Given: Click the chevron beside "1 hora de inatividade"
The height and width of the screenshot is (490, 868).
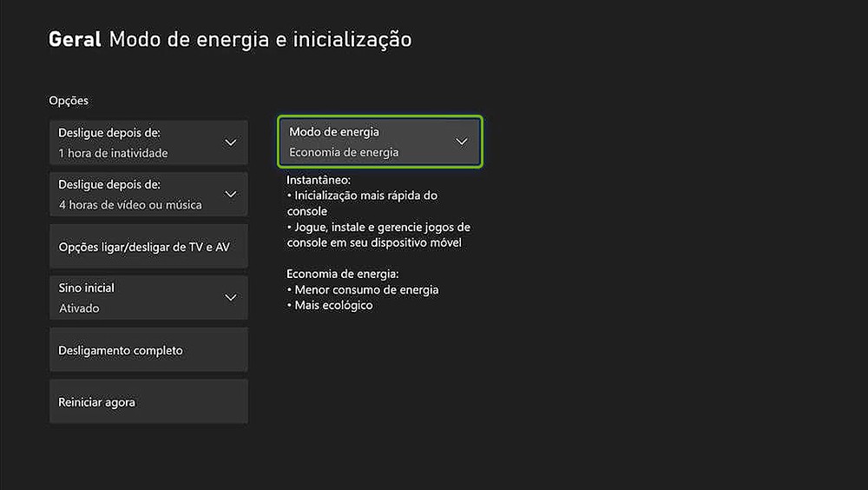Looking at the screenshot, I should [231, 142].
